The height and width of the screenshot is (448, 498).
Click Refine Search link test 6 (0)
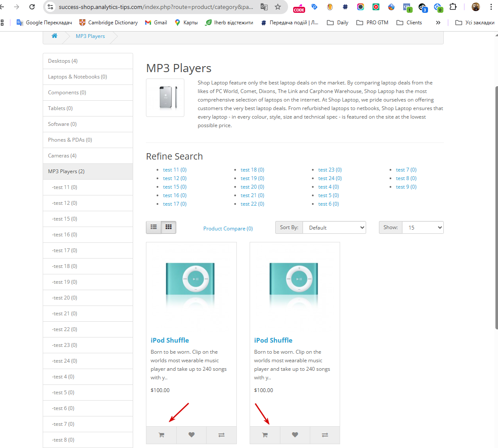(329, 204)
